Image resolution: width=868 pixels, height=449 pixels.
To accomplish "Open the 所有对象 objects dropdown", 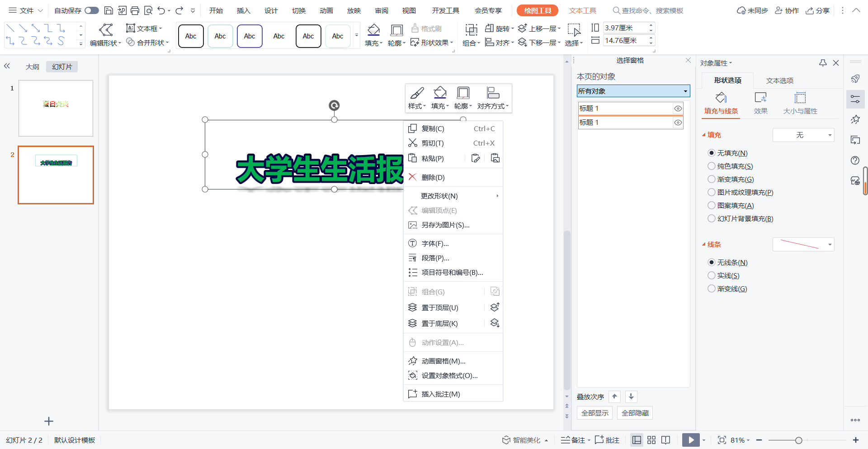I will tap(633, 91).
